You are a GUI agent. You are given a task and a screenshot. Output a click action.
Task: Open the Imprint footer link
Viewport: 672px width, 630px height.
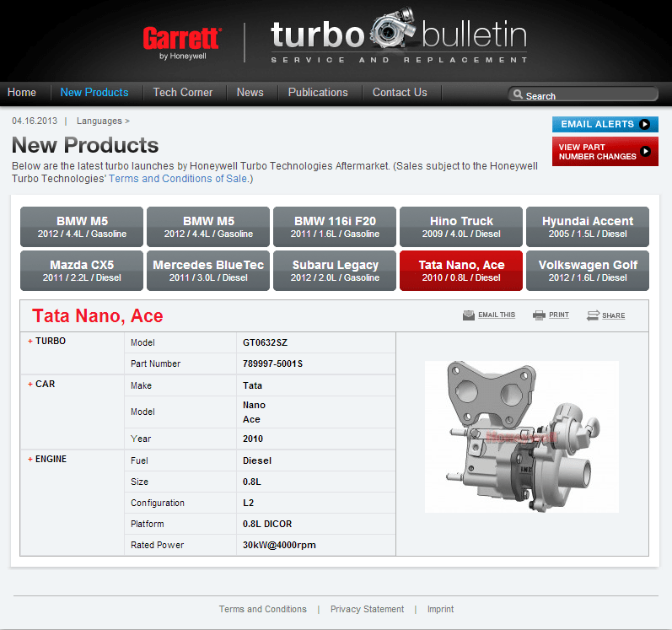(440, 609)
